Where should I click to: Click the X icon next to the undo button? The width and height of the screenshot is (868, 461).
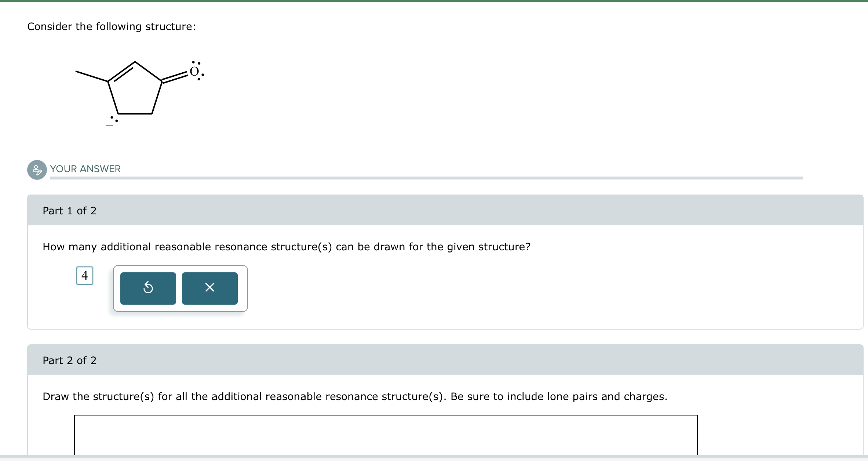(209, 288)
